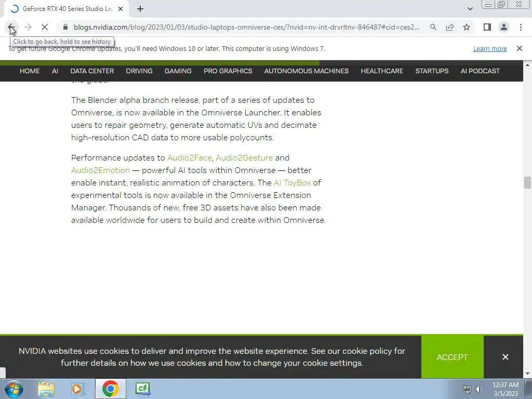Click the browser back arrow button
This screenshot has height=399, width=532.
point(11,27)
